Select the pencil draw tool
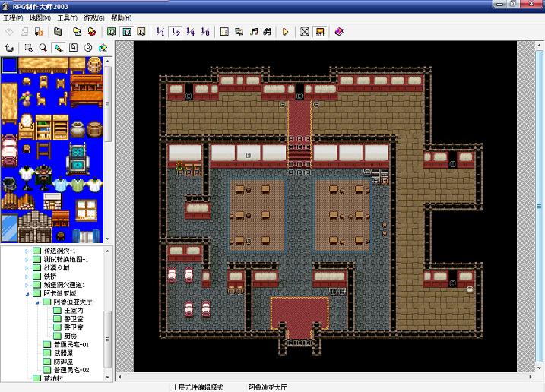The image size is (545, 392). [58, 48]
